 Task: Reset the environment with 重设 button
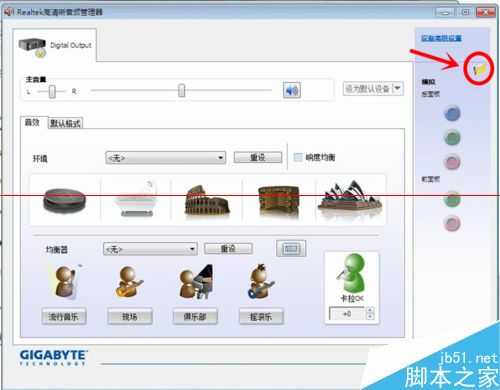pos(258,157)
